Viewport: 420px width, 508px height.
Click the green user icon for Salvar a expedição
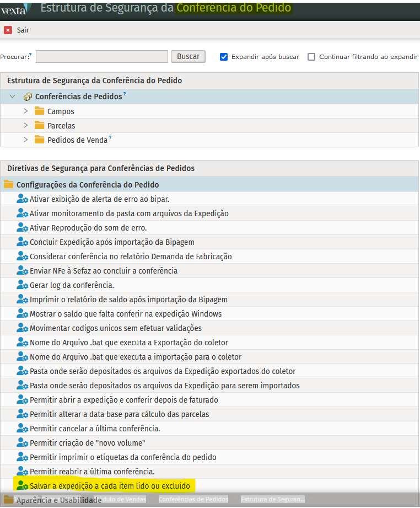coord(22,486)
